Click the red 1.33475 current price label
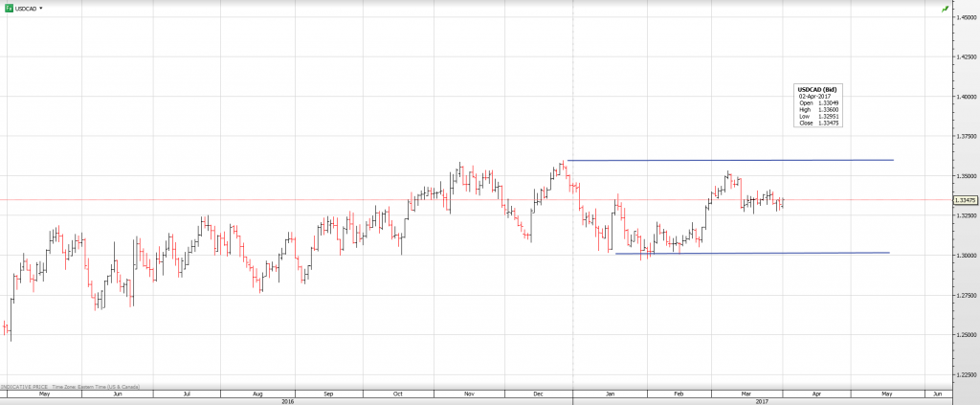The height and width of the screenshot is (405, 980). tap(965, 200)
